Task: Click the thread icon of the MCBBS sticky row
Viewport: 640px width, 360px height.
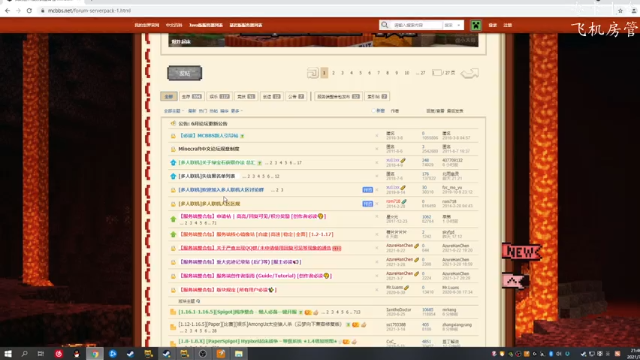Action: 173,136
